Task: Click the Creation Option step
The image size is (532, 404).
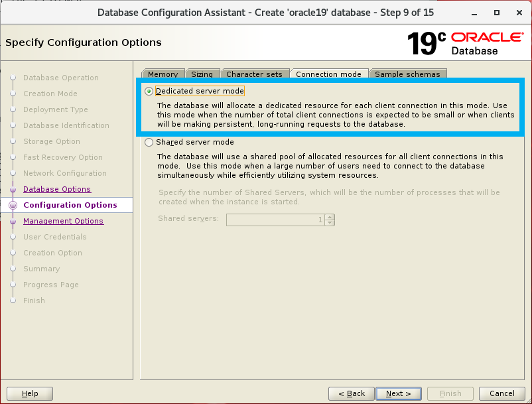Action: pyautogui.click(x=52, y=253)
